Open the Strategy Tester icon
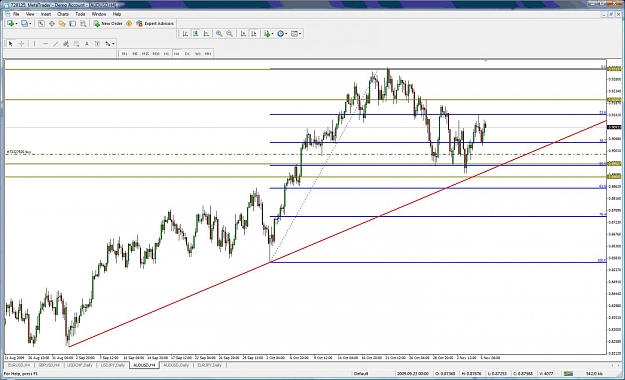Screen dimensions: 625x380 pos(83,24)
